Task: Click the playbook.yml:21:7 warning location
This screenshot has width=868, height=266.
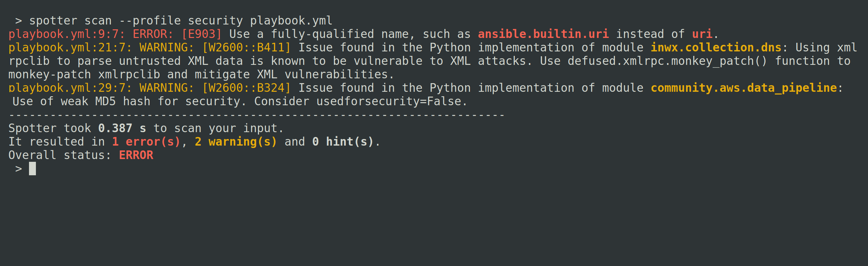Action: tap(70, 48)
